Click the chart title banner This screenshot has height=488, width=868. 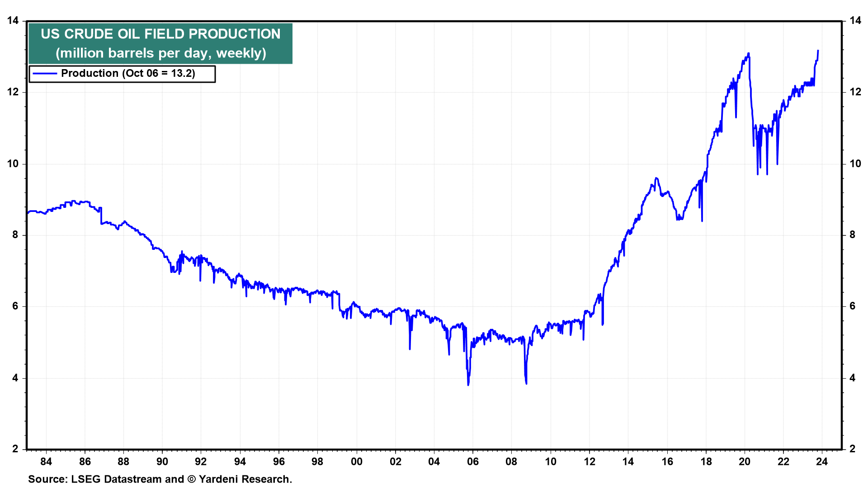click(160, 34)
